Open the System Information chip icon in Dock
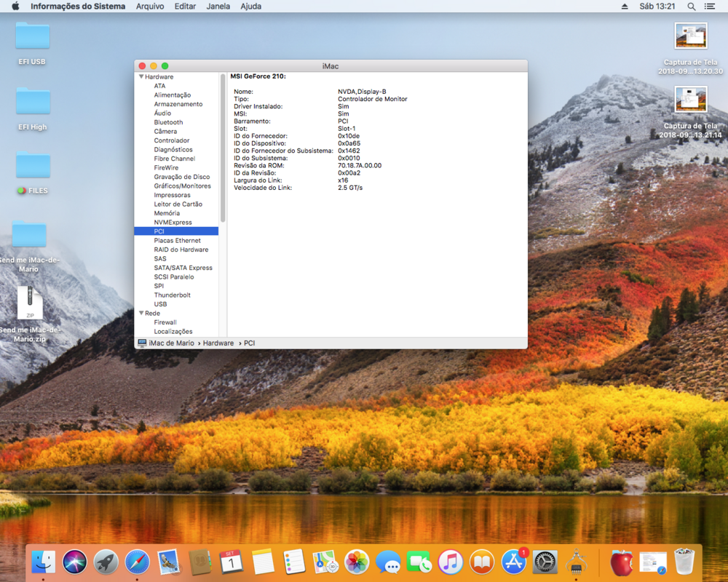 click(x=577, y=562)
